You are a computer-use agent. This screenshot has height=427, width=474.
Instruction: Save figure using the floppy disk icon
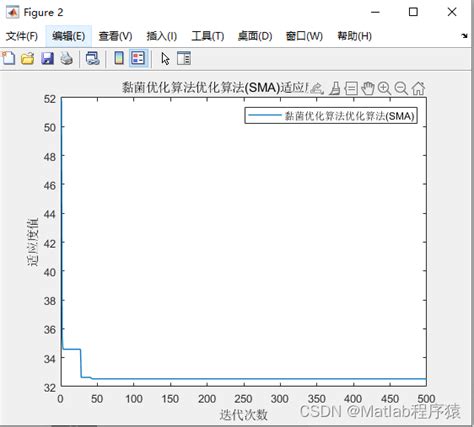tap(47, 58)
